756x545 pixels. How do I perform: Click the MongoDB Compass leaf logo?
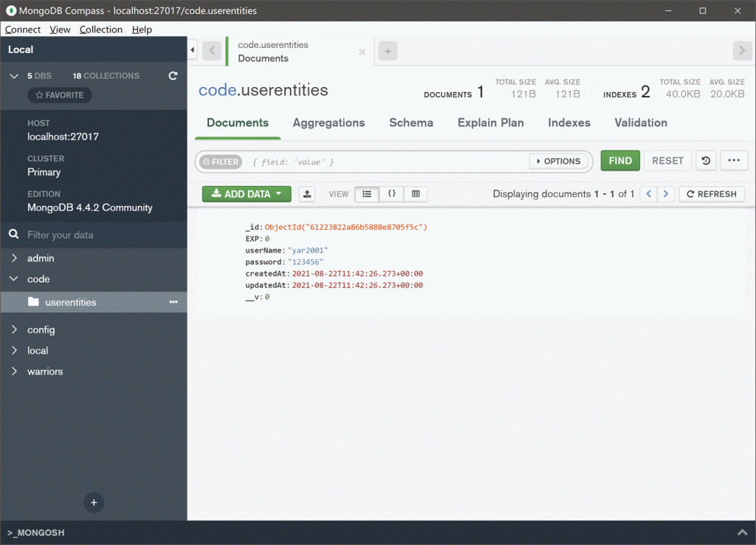pos(10,10)
